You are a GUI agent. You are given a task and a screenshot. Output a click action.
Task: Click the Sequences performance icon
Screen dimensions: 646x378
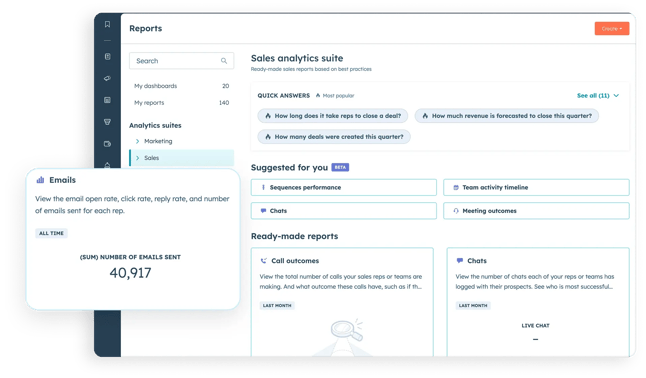[x=263, y=187]
